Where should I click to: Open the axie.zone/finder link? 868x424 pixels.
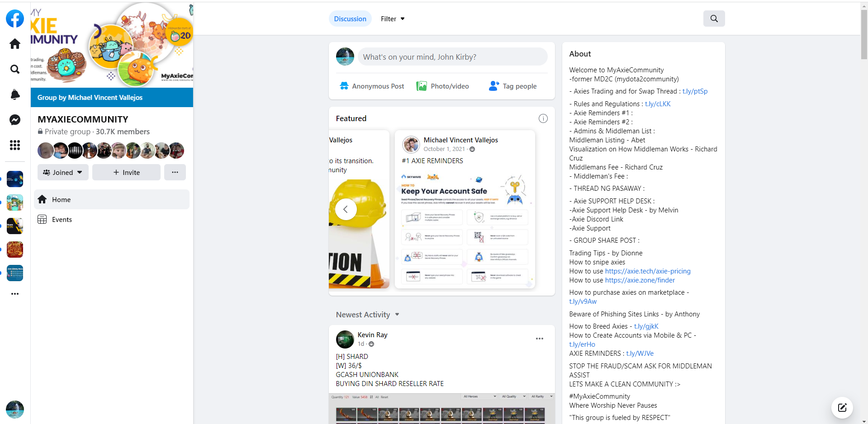(x=640, y=280)
